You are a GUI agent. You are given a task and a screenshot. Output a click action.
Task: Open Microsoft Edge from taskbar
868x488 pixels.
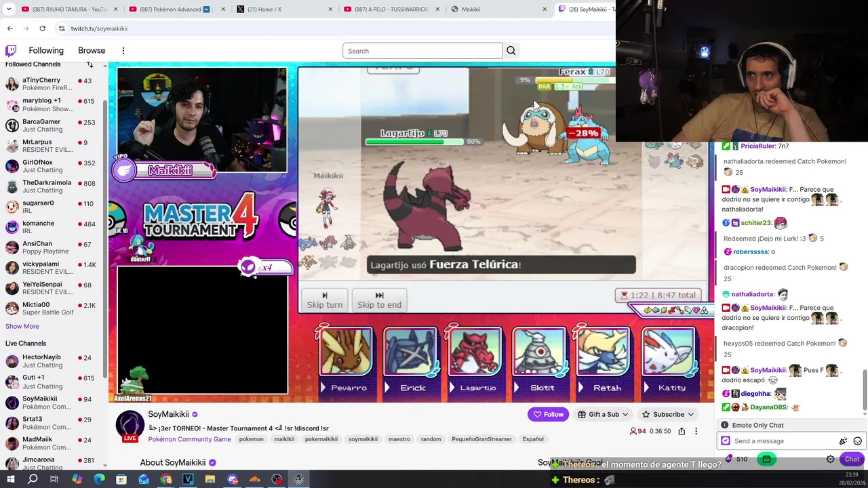click(x=99, y=479)
